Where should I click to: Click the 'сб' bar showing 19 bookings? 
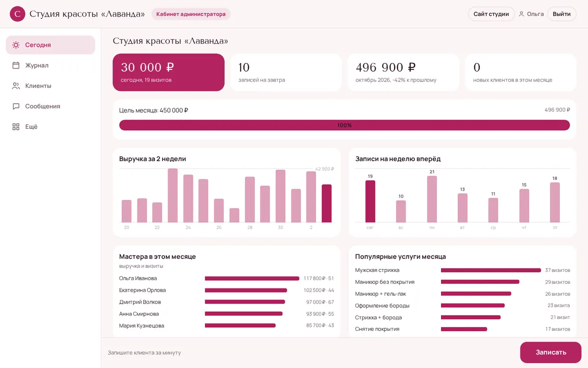pyautogui.click(x=370, y=201)
